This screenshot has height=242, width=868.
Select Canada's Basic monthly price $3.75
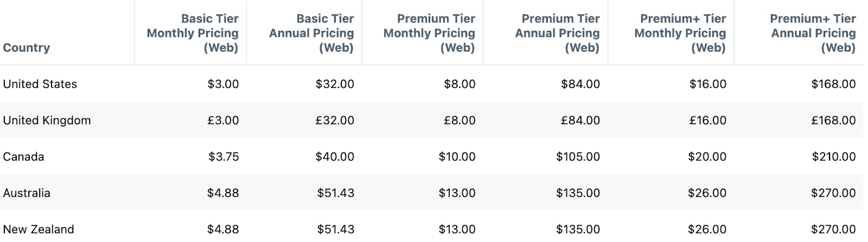tap(224, 157)
